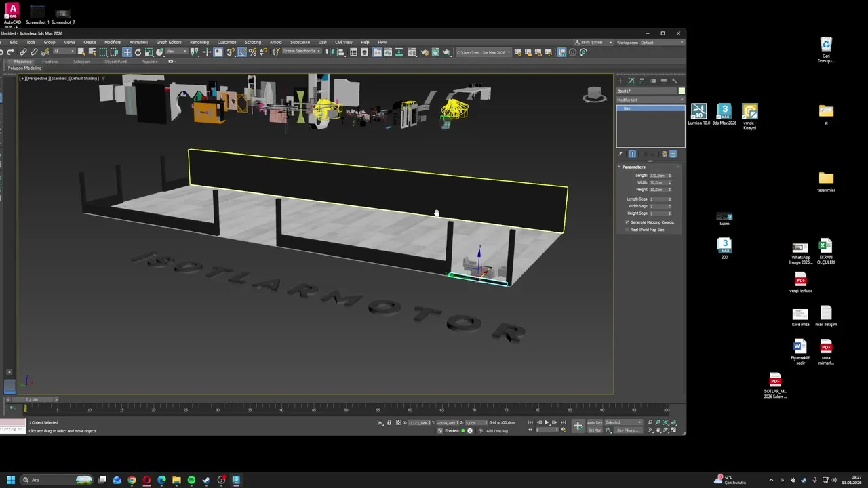
Task: Activate Select and Scale tool
Action: pos(149,52)
